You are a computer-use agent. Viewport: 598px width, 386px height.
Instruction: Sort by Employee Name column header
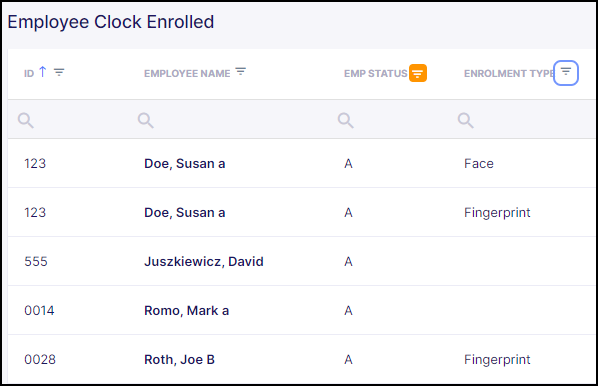pos(187,73)
